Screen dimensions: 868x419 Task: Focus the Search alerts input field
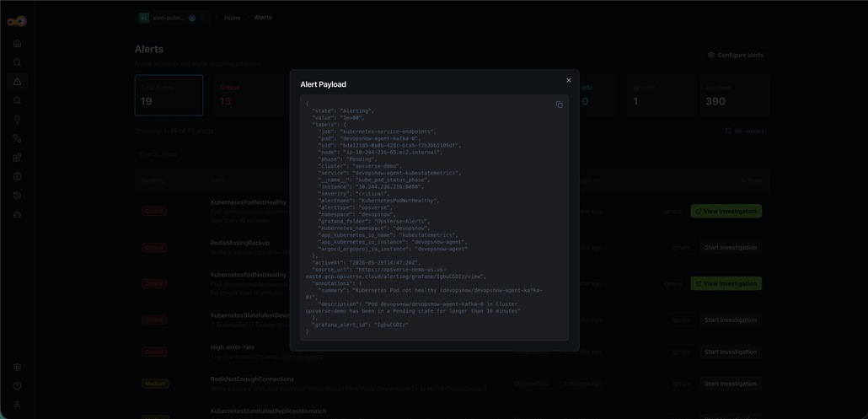click(x=213, y=154)
